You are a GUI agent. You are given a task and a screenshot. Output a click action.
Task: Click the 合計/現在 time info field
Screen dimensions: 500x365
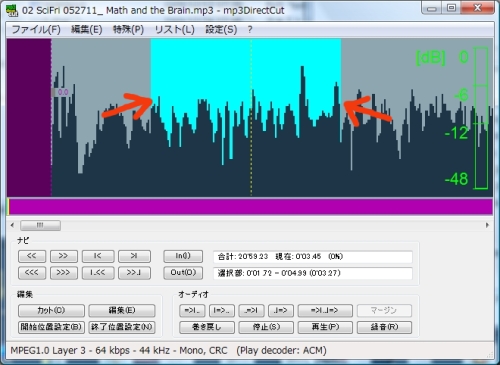pyautogui.click(x=313, y=257)
